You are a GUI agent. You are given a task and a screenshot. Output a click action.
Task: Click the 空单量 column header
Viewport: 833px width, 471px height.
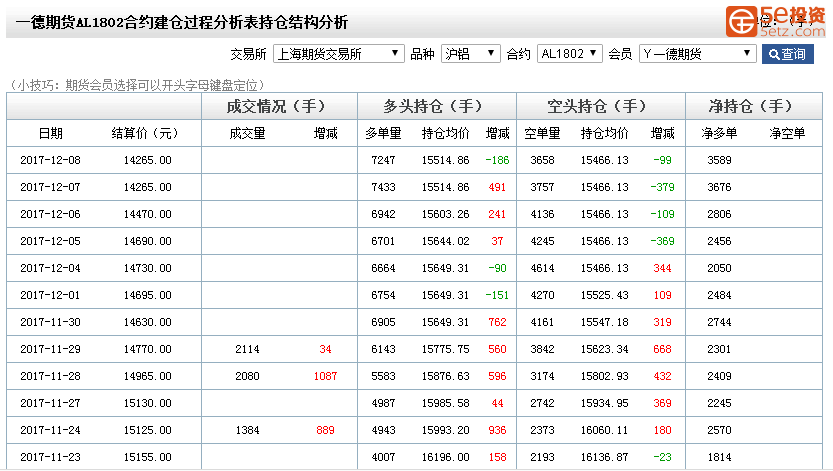[x=542, y=133]
